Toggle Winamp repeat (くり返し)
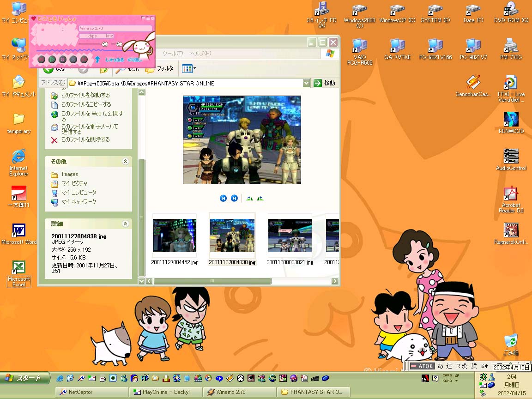The height and width of the screenshot is (399, 532). [134, 60]
